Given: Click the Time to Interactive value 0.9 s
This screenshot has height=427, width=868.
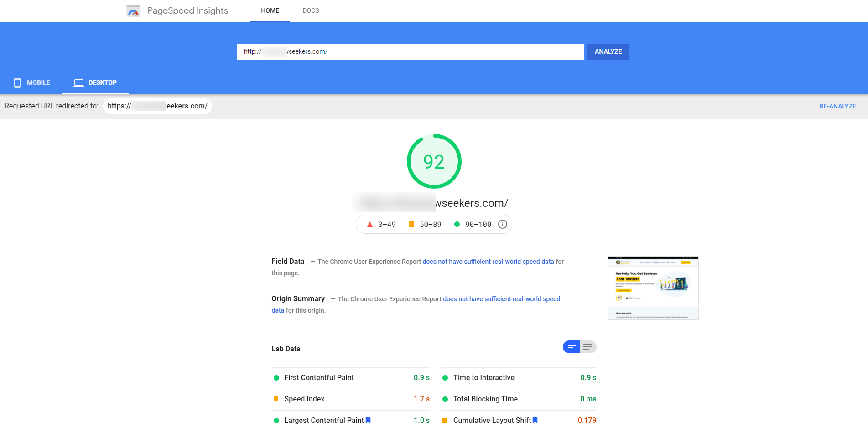Looking at the screenshot, I should point(588,378).
